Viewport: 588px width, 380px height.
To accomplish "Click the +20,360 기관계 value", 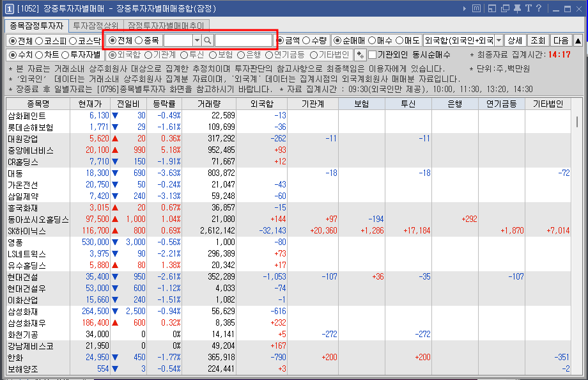I will tap(323, 230).
